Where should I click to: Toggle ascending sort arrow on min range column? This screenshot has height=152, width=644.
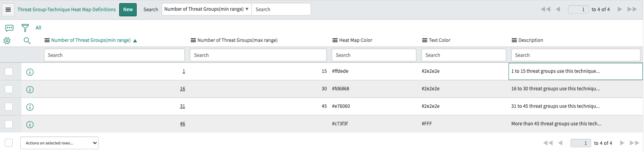click(135, 41)
